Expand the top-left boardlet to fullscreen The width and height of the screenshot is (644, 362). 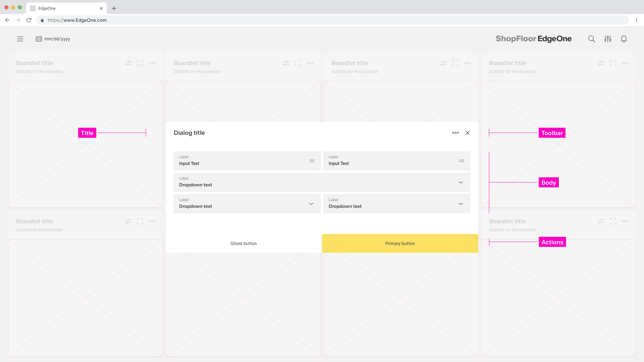pyautogui.click(x=140, y=63)
